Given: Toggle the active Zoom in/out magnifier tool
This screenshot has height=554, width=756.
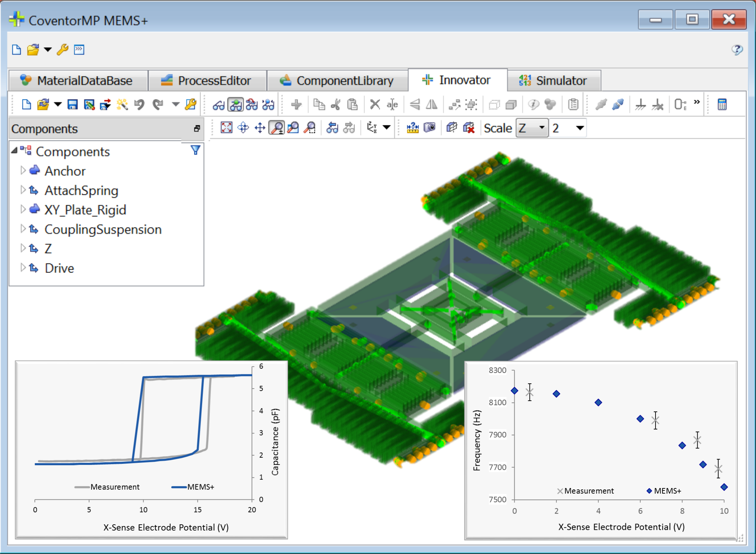Looking at the screenshot, I should coord(277,128).
